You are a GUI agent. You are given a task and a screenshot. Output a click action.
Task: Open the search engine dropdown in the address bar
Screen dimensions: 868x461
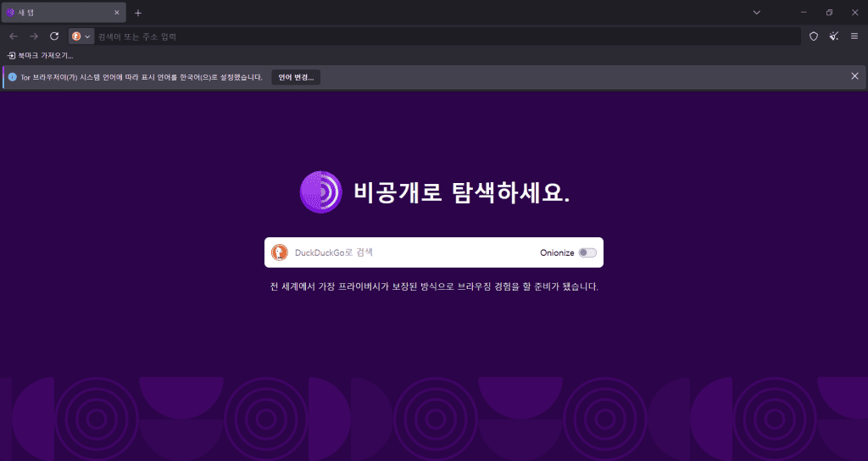(x=81, y=36)
